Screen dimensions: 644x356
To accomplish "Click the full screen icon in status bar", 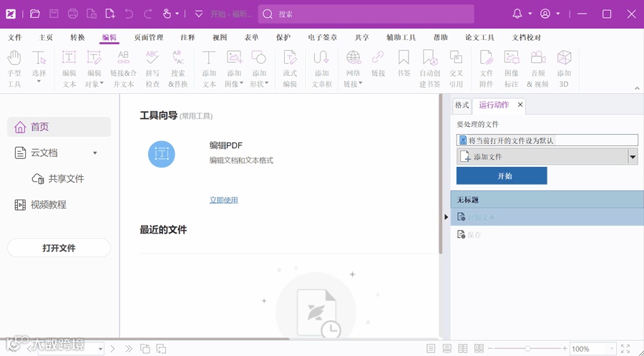I will click(625, 349).
